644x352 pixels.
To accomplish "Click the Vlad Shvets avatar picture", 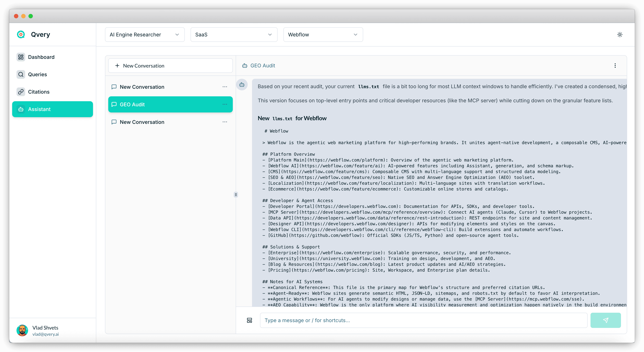I will click(22, 330).
